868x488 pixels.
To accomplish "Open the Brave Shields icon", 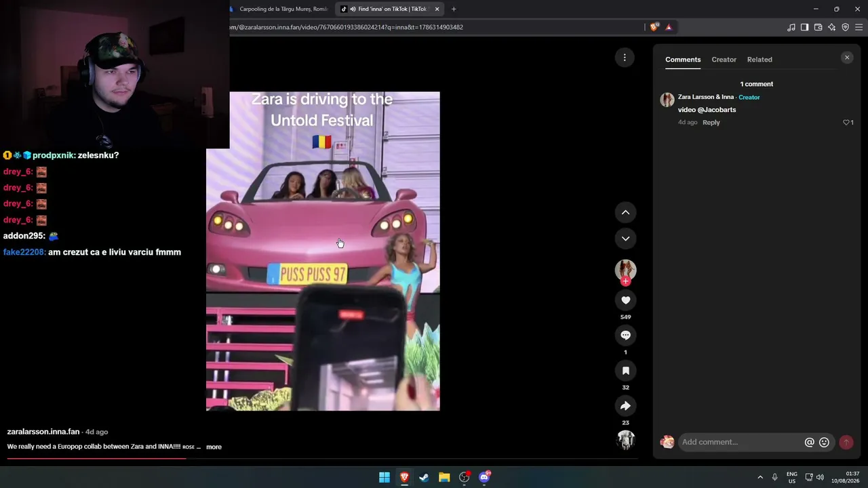I will tap(654, 27).
